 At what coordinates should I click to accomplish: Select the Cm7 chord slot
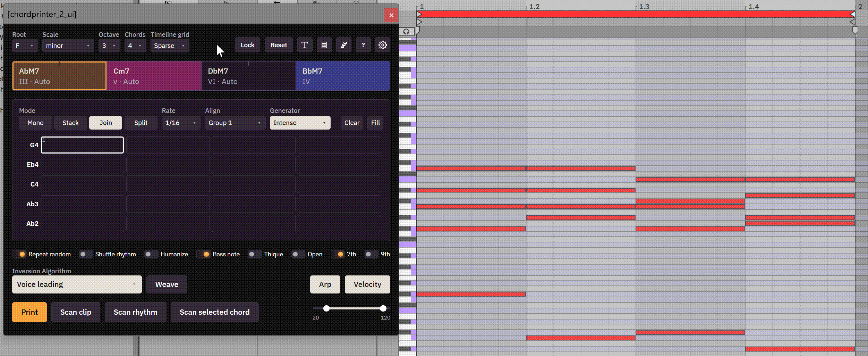154,76
